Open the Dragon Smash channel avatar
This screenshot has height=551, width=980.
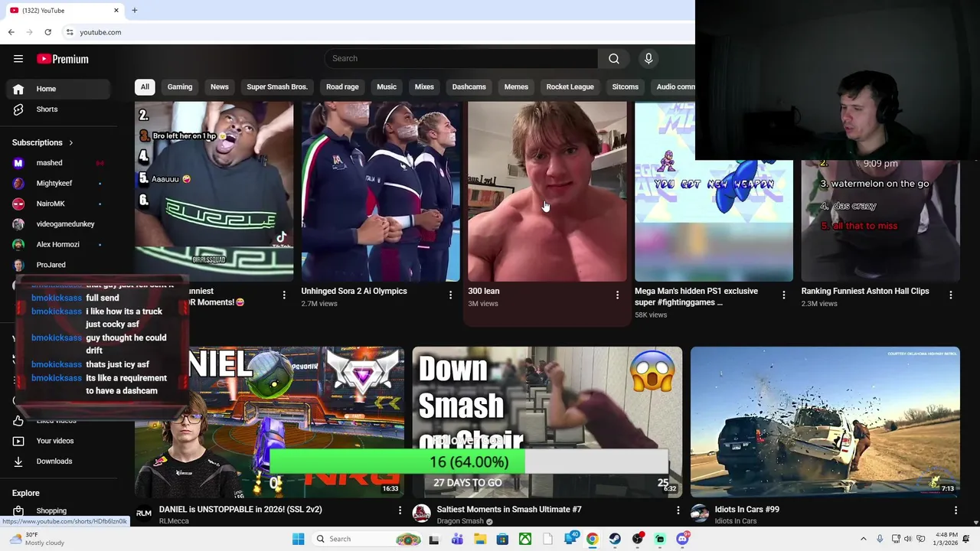[x=421, y=513]
